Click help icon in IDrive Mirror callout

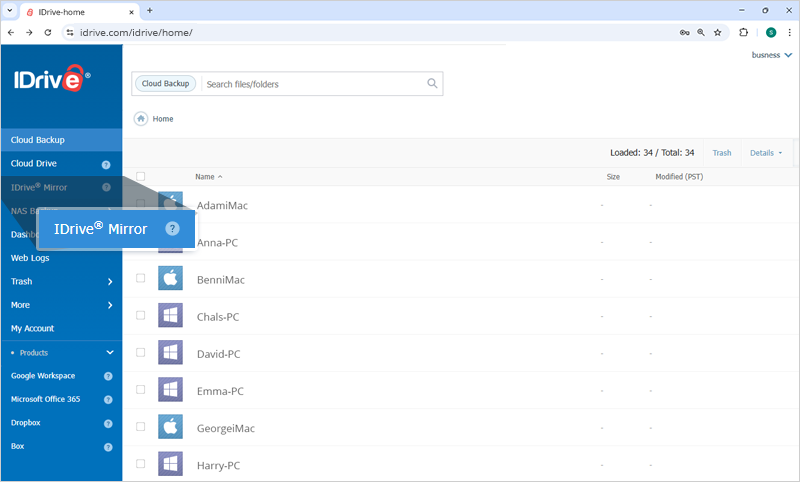pos(172,229)
